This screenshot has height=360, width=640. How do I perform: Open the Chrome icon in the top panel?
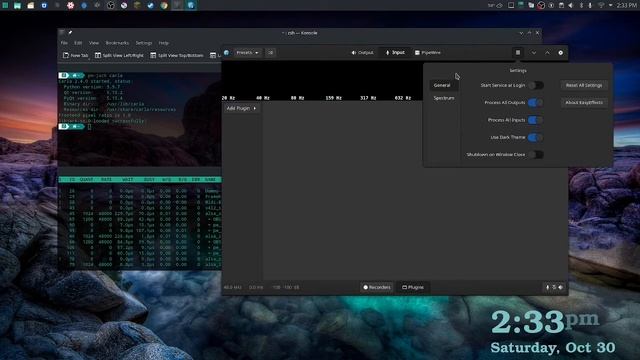click(x=164, y=5)
